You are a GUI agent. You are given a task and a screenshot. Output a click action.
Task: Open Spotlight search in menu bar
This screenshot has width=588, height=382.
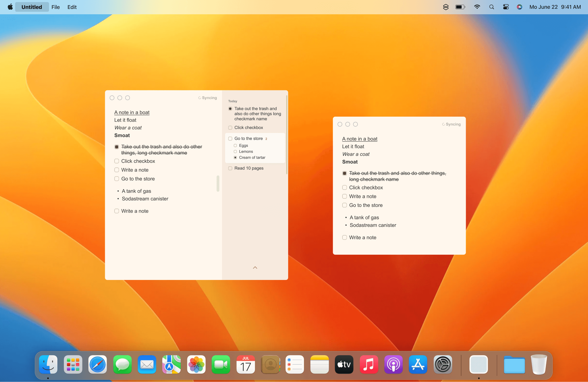(x=492, y=7)
